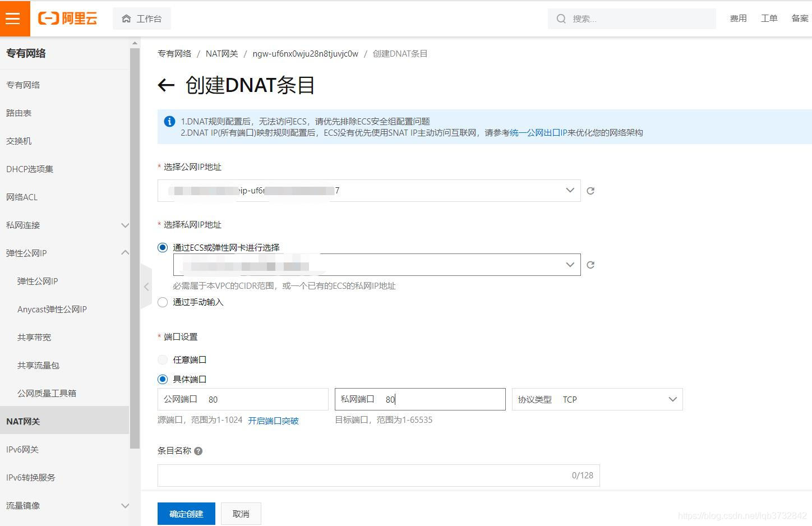
Task: Open the 工单 tickets menu
Action: click(x=769, y=19)
